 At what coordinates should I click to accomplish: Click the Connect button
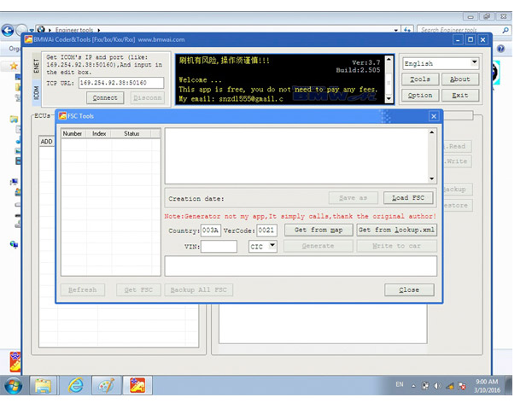105,98
